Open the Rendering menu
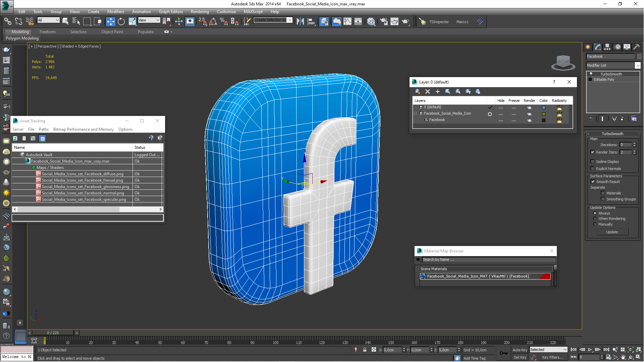This screenshot has width=644, height=362. click(200, 12)
